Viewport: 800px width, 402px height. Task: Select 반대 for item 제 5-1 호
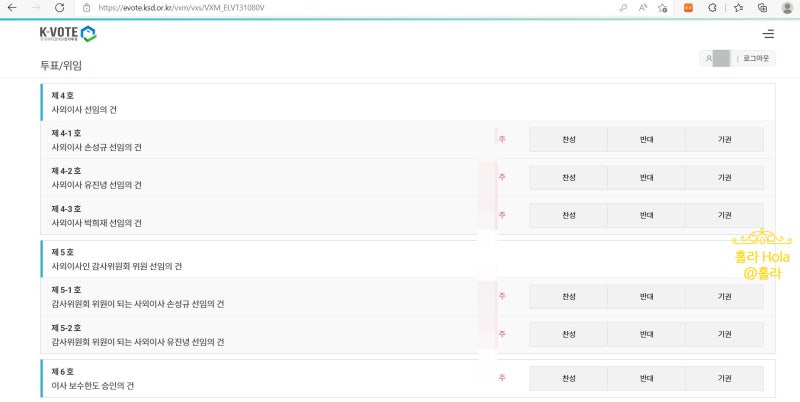(646, 297)
